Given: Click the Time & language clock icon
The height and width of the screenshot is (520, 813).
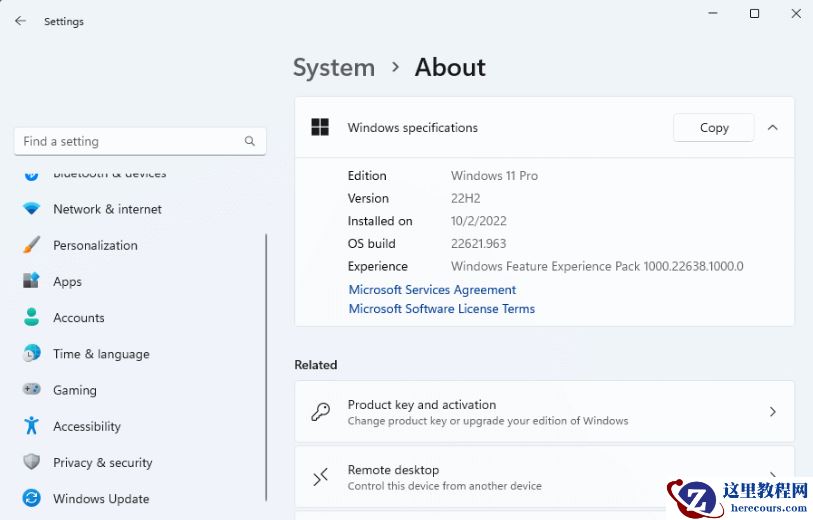Looking at the screenshot, I should coord(31,354).
